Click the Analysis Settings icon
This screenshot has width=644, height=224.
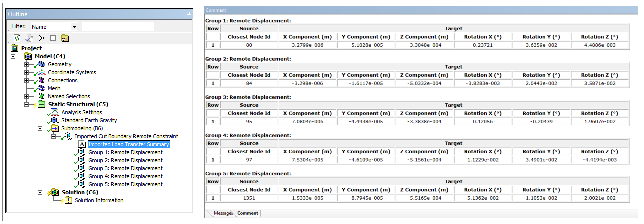click(55, 112)
